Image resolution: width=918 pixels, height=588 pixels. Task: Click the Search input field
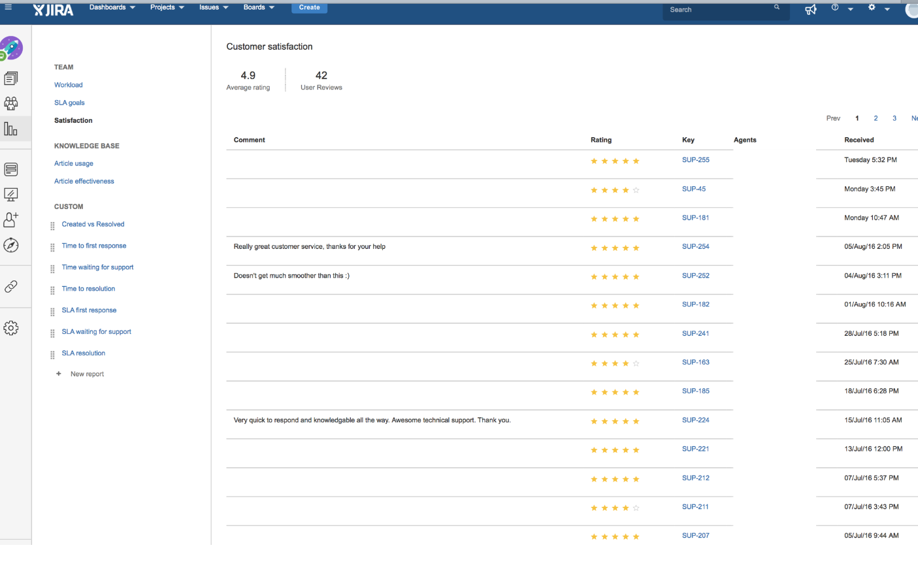click(719, 10)
